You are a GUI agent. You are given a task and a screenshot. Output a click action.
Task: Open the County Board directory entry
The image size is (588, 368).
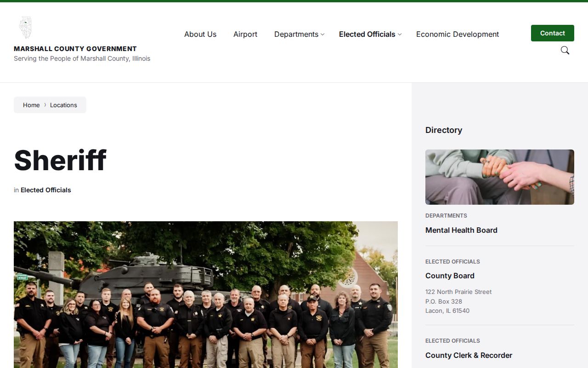coord(450,276)
